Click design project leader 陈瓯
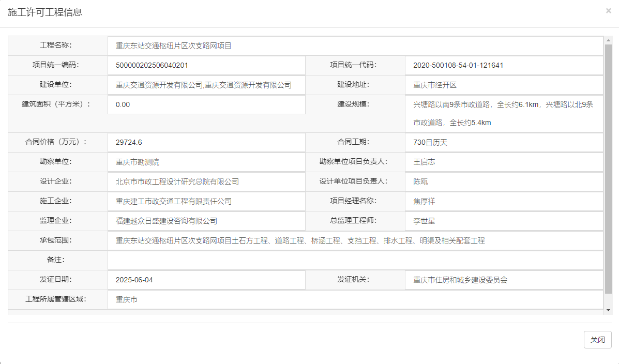Image resolution: width=619 pixels, height=364 pixels. point(422,181)
